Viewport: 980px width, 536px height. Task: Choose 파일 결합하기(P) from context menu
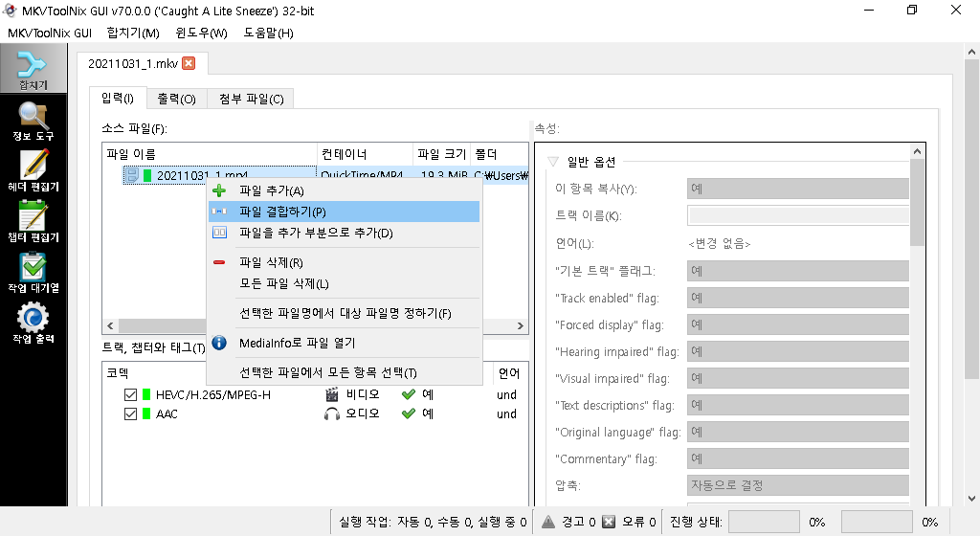pos(344,212)
